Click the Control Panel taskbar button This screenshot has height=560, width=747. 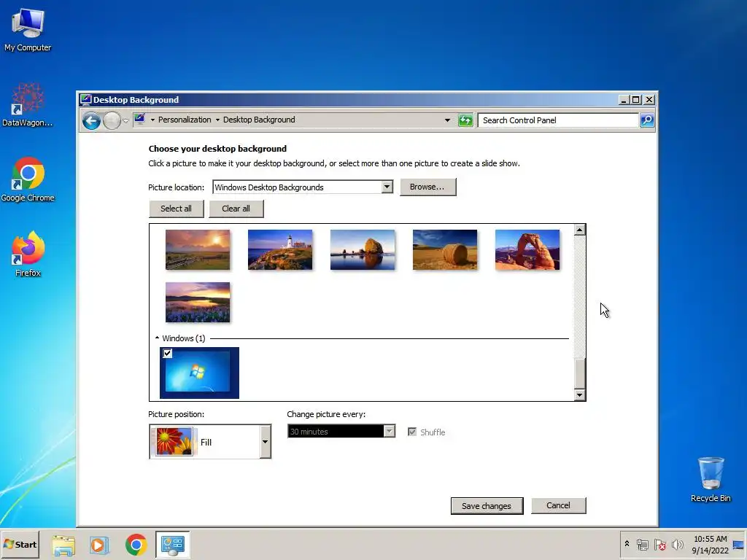click(172, 545)
